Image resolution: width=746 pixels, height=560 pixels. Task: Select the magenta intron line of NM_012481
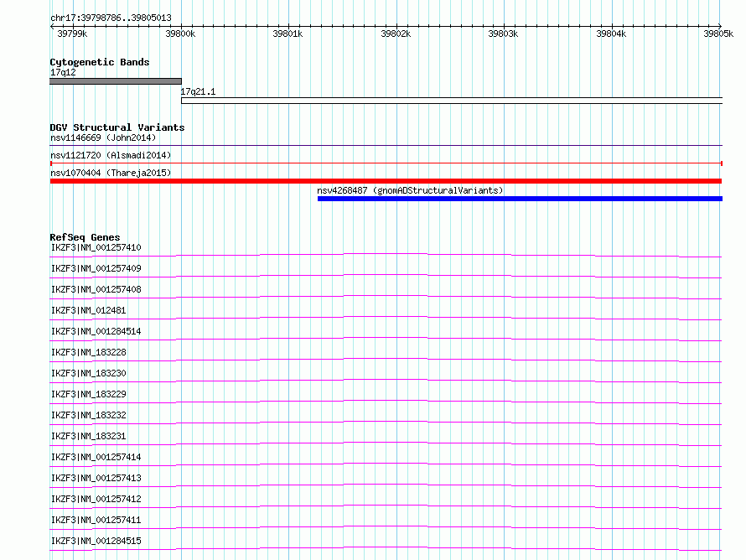coord(386,317)
